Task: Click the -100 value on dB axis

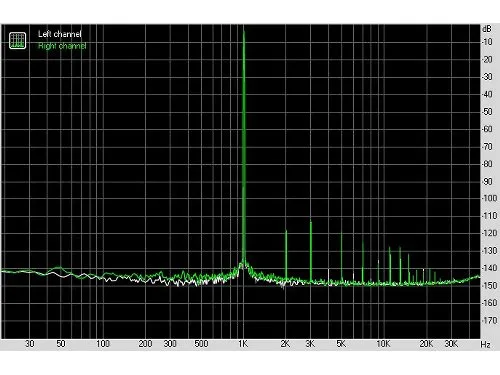Action: pyautogui.click(x=489, y=198)
